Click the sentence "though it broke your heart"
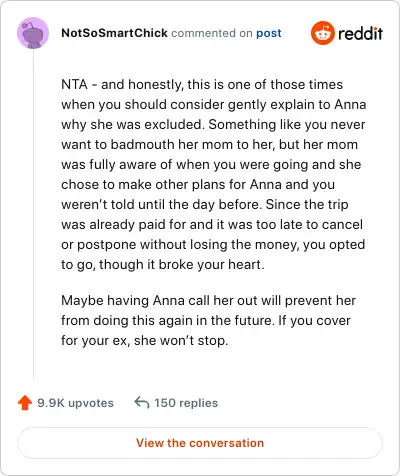The image size is (400, 476). 182,265
